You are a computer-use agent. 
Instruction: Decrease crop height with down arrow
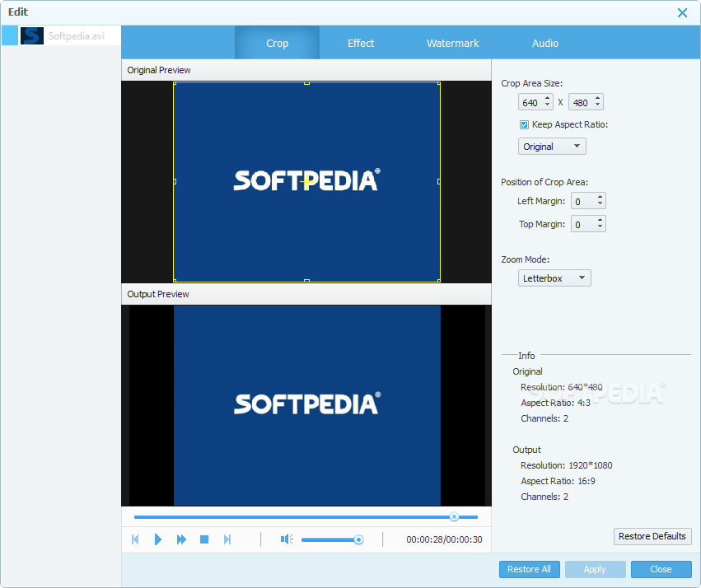click(x=598, y=106)
